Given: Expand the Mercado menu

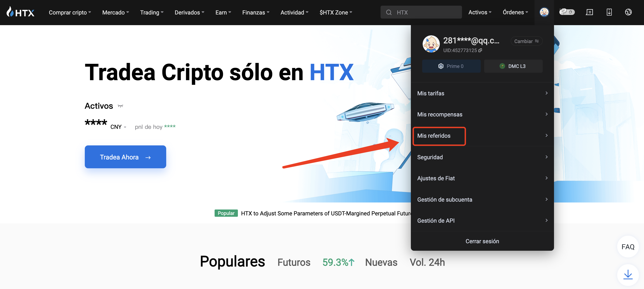Looking at the screenshot, I should (116, 12).
